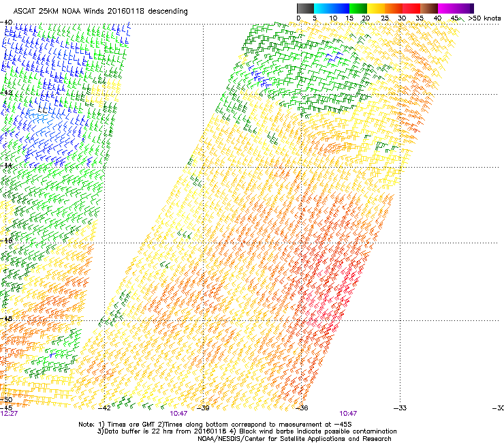Click the 12:27 swath time label
Screen dimensions: 504x443
pyautogui.click(x=9, y=414)
